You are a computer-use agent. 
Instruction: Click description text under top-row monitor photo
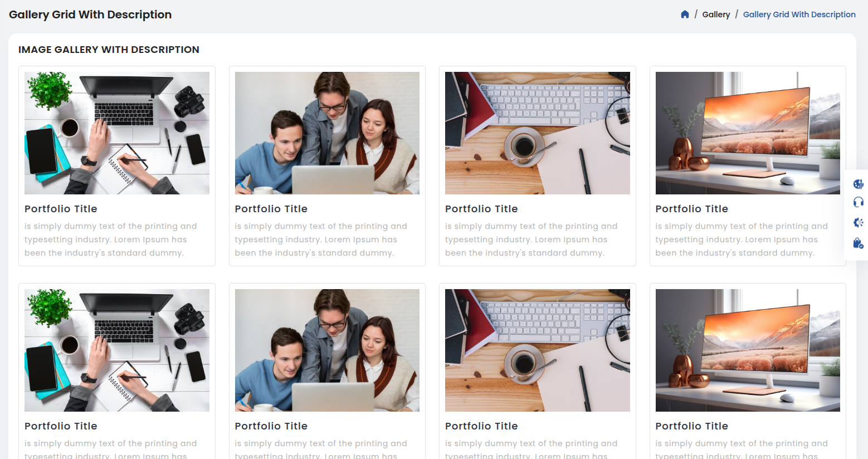tap(742, 240)
